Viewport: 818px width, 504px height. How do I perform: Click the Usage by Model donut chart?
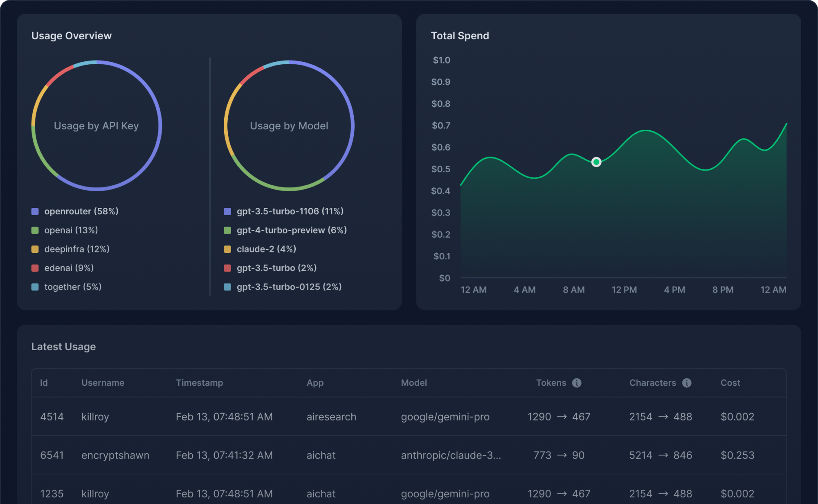point(289,126)
